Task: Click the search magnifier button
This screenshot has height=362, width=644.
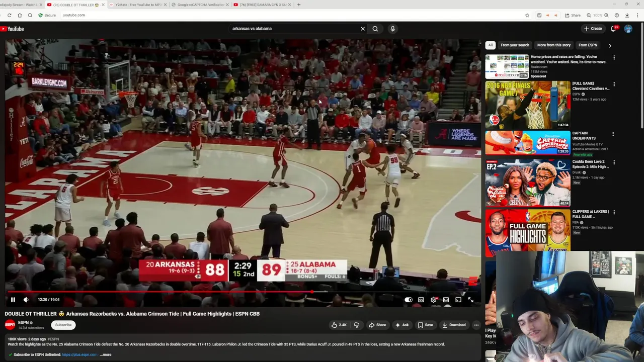Action: coord(375,29)
